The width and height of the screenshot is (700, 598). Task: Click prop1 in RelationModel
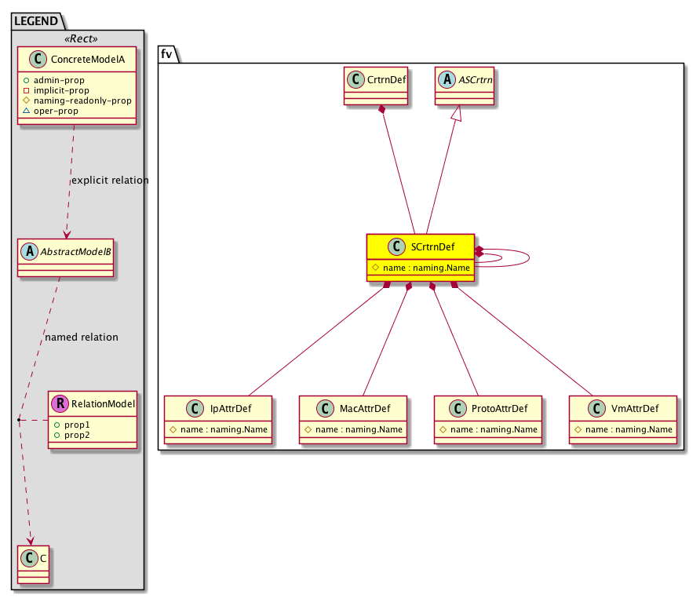click(77, 424)
